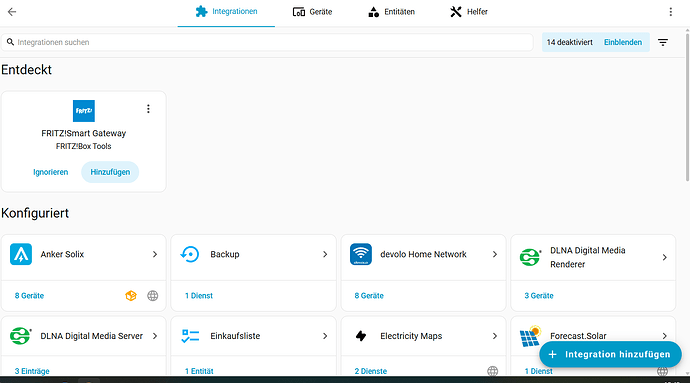The height and width of the screenshot is (383, 690).
Task: Open DLNA Renderer 3 Geräte link
Action: 539,296
